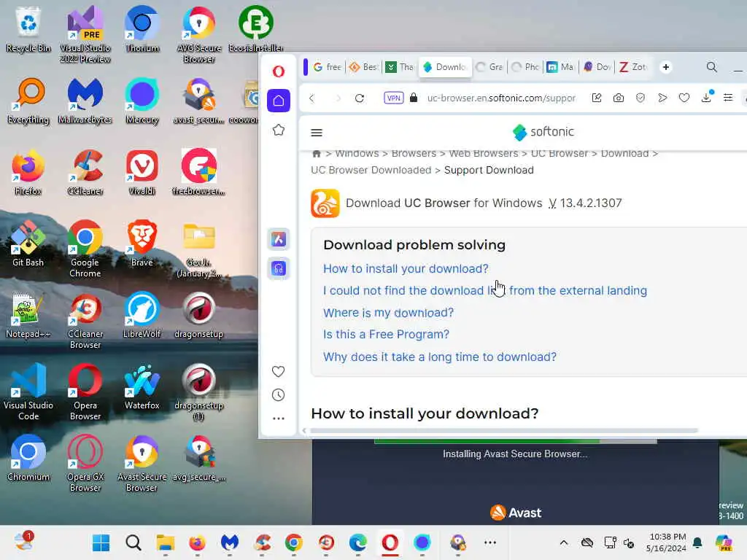Click the address bar's padlock icon
The image size is (747, 560).
414,98
